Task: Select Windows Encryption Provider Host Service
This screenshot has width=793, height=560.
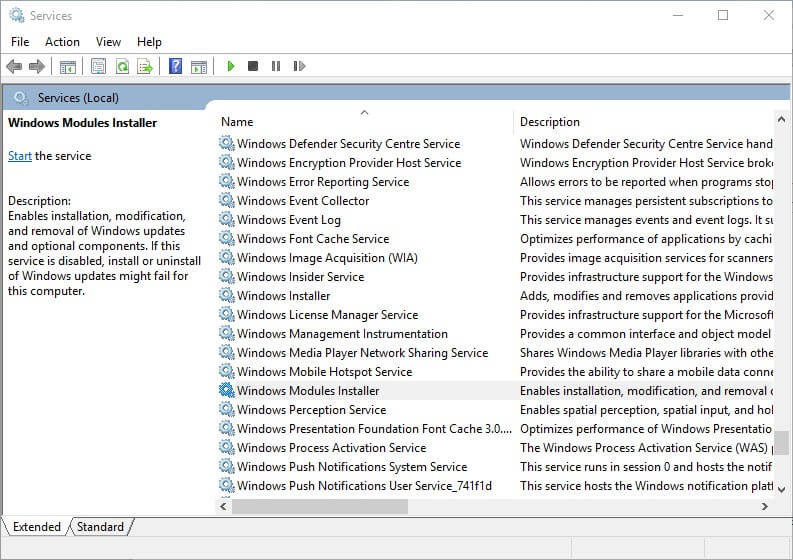Action: click(349, 162)
